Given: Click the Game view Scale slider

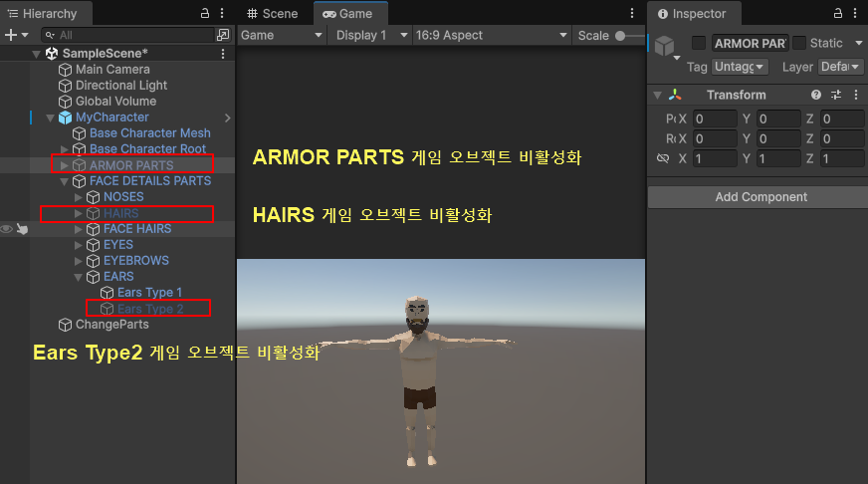Looking at the screenshot, I should (627, 36).
